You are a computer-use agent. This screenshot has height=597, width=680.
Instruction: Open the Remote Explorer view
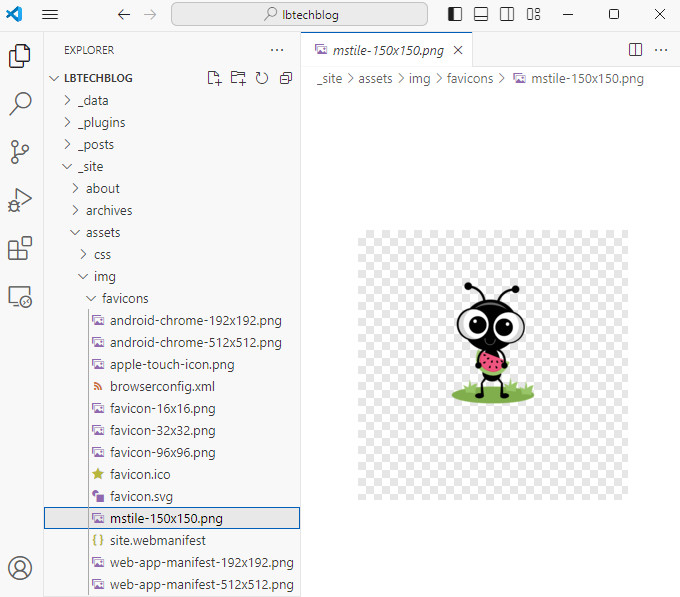pyautogui.click(x=20, y=297)
